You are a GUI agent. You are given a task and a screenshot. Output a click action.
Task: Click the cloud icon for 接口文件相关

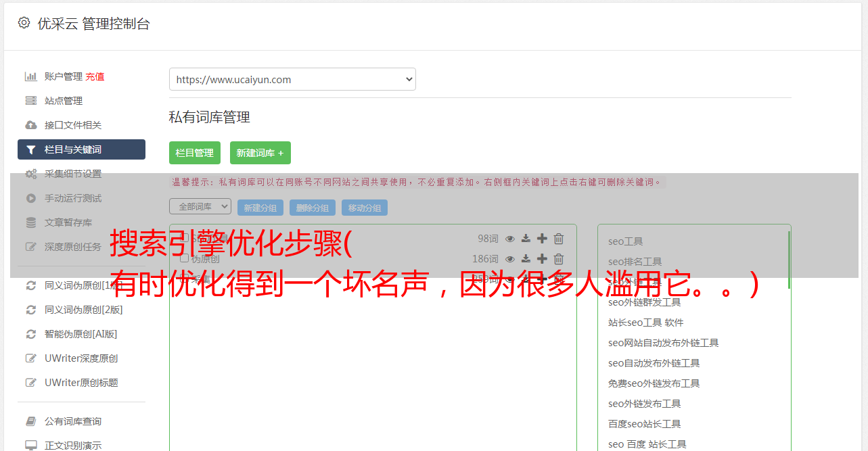point(31,125)
